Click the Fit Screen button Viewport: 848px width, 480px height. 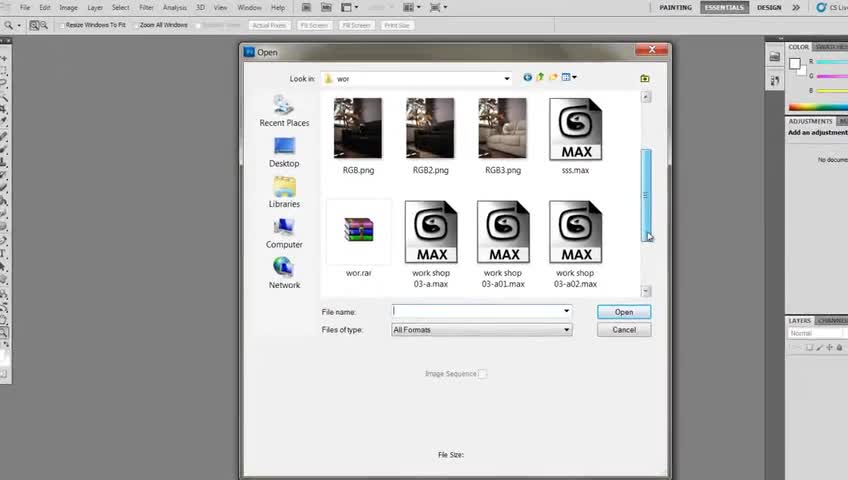(314, 25)
